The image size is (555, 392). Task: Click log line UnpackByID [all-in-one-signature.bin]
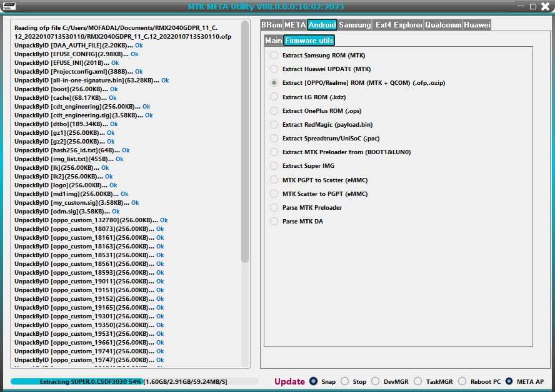click(92, 81)
